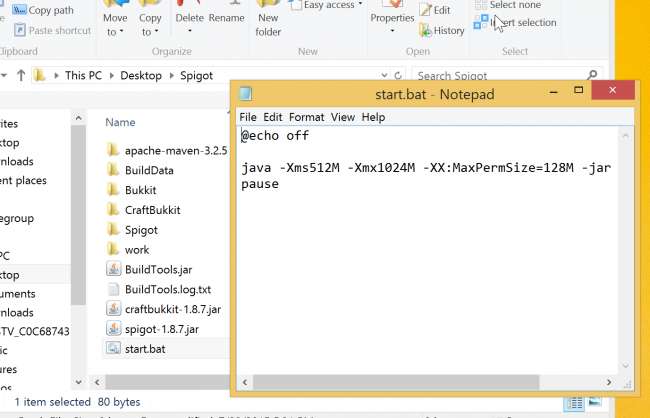Click the @echo off line in Notepad
Screen dimensions: 650x418
pyautogui.click(x=275, y=136)
